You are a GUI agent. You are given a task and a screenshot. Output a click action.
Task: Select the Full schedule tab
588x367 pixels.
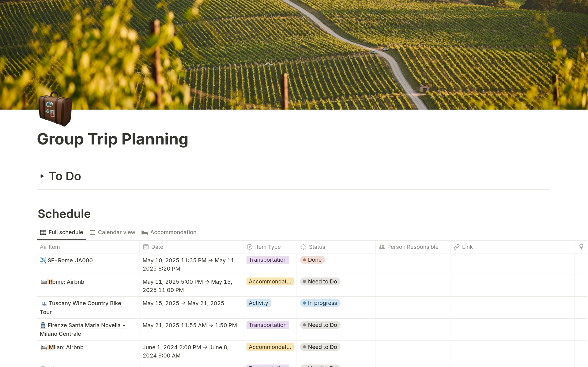tap(62, 232)
